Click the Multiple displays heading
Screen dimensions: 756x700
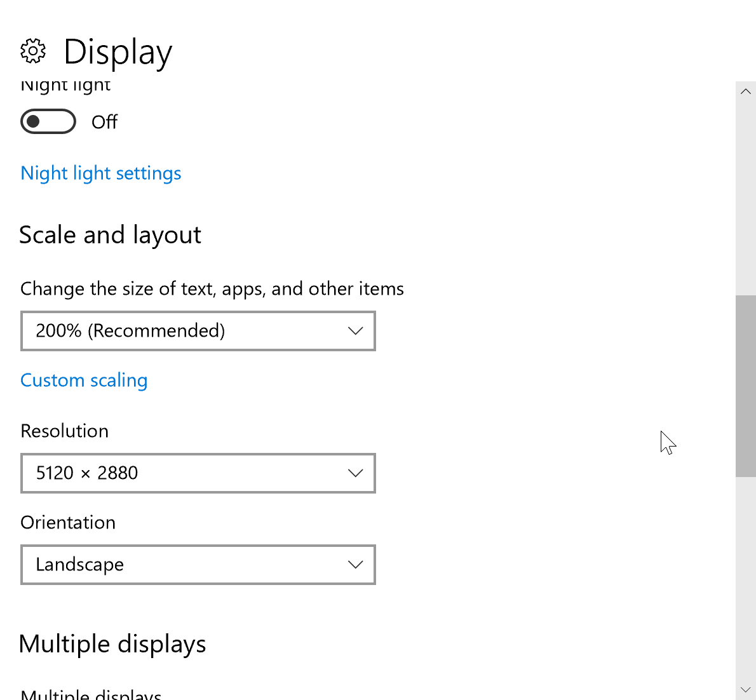(x=112, y=643)
